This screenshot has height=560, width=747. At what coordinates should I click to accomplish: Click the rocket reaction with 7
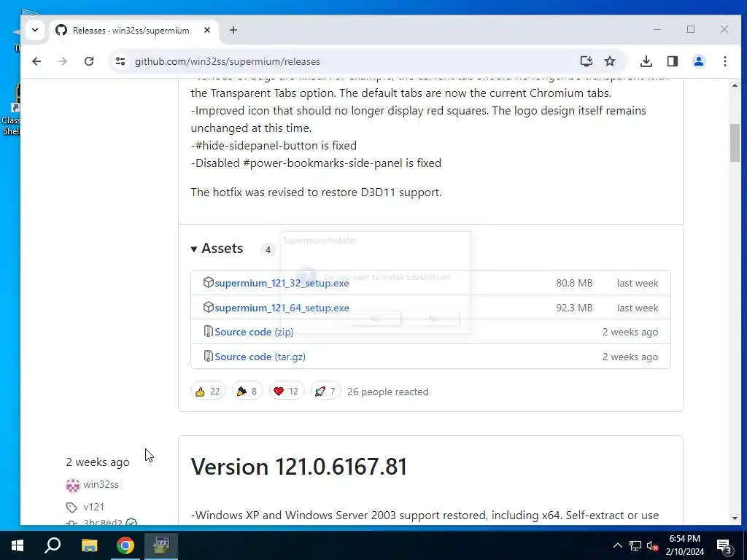pyautogui.click(x=325, y=392)
